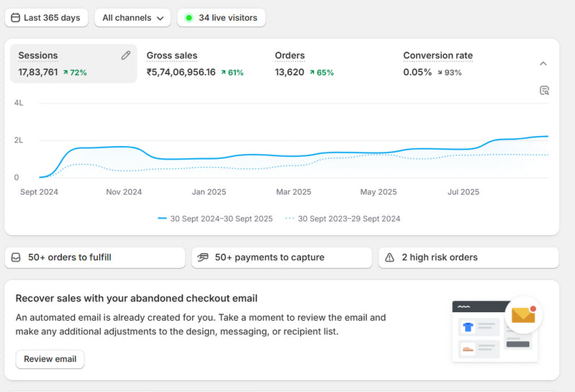Click the payment capture card icon
The image size is (575, 392).
[203, 257]
